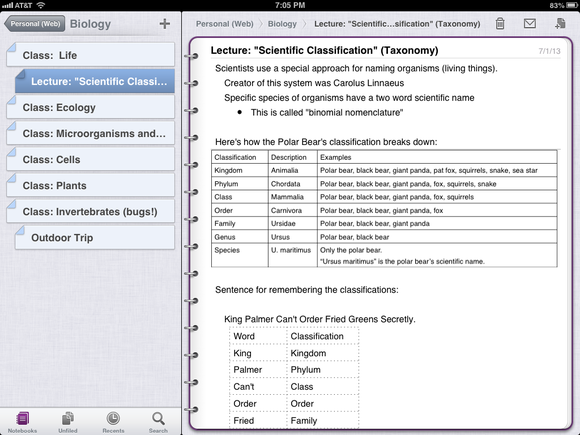Screen dimensions: 580x435
Task: Open the page Class: Cells
Action: (x=91, y=159)
